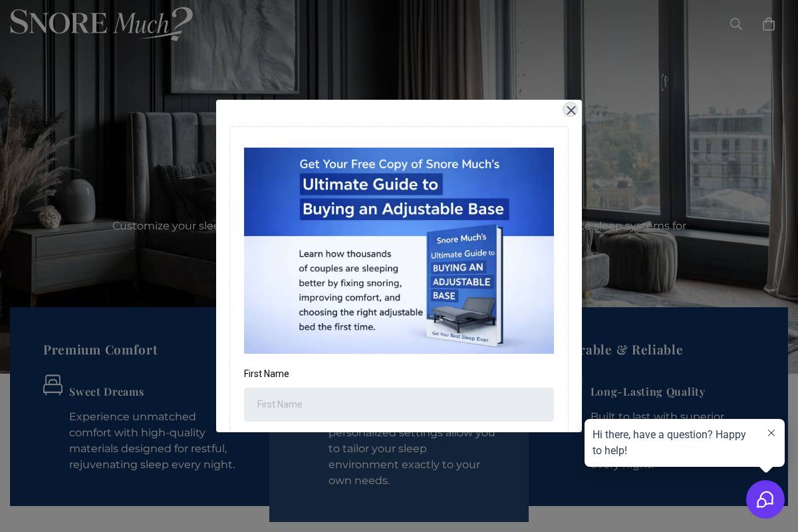Screen dimensions: 798x532
Task: Select the bed icon beside Sweet Dreams
Action: coord(53,384)
